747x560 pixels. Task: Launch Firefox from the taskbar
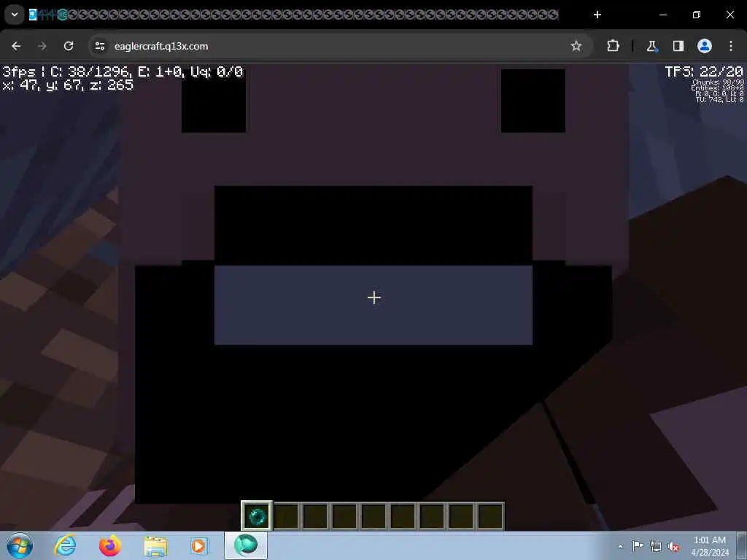[x=109, y=545]
